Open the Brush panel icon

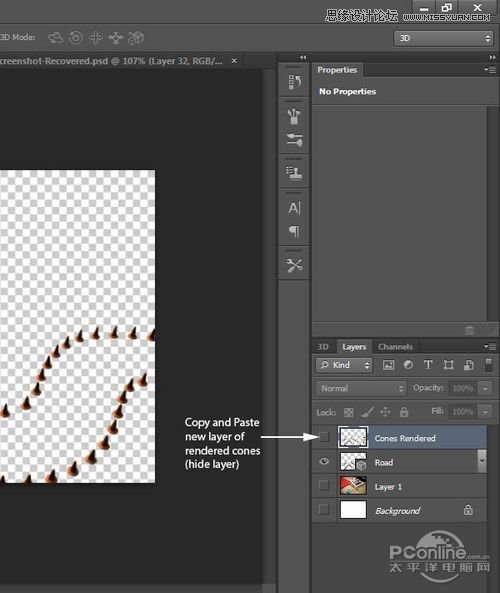[294, 116]
